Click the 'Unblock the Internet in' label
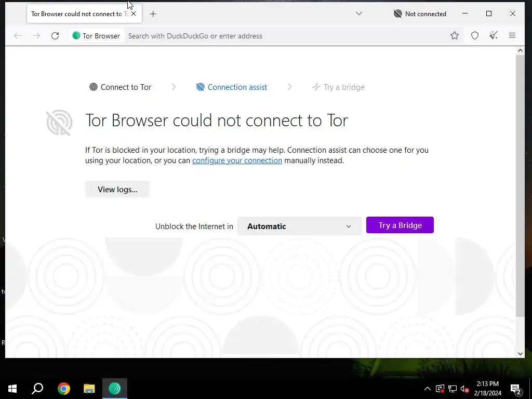The image size is (532, 399). tap(194, 227)
